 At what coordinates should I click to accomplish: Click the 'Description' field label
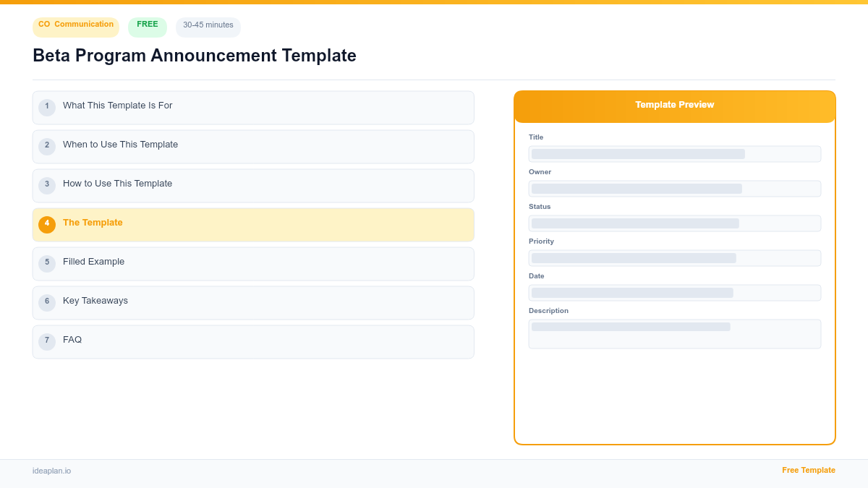tap(548, 311)
